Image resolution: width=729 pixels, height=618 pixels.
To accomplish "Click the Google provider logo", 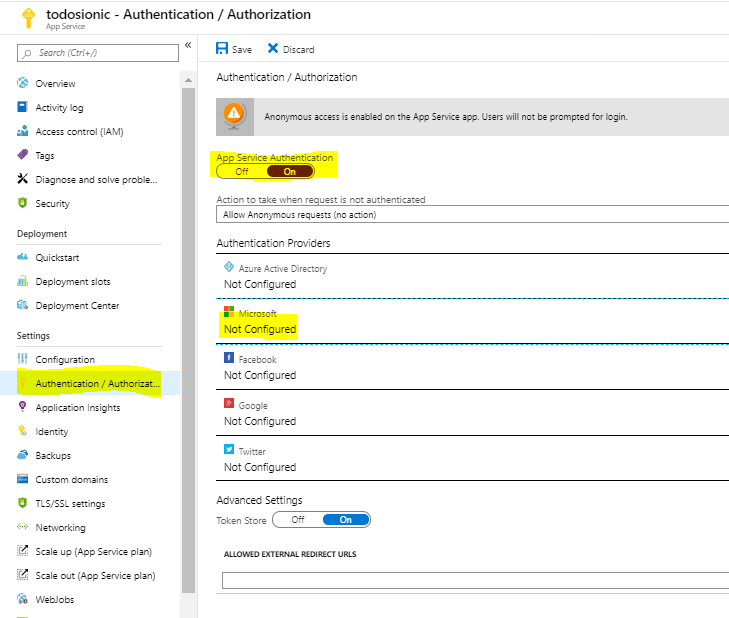I will coord(229,403).
